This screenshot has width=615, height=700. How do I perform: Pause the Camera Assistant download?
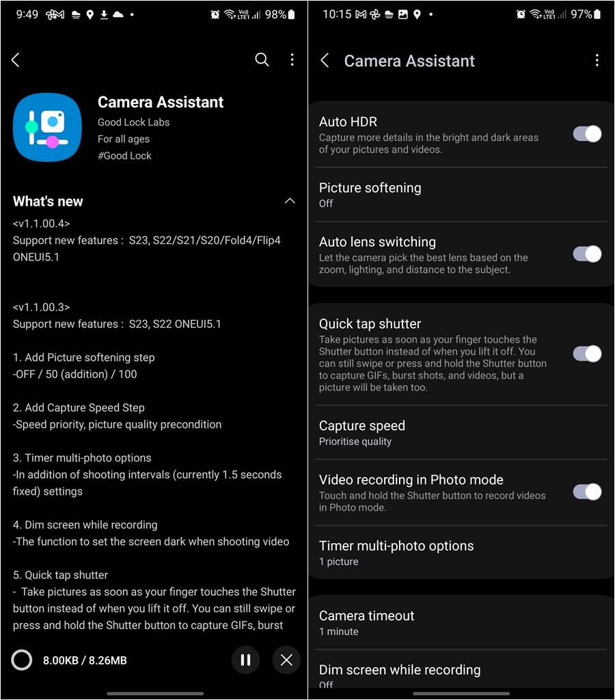[x=245, y=660]
